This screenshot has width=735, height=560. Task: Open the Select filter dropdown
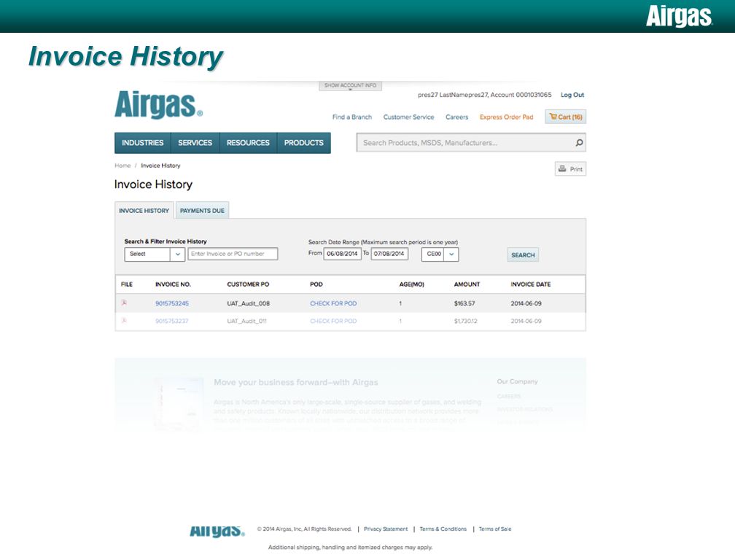pyautogui.click(x=155, y=254)
